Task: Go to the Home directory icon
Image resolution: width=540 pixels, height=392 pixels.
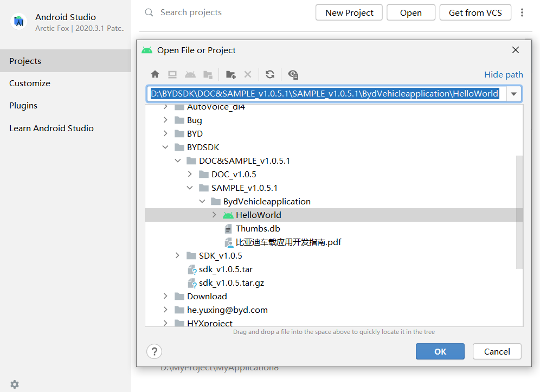Action: click(x=155, y=74)
